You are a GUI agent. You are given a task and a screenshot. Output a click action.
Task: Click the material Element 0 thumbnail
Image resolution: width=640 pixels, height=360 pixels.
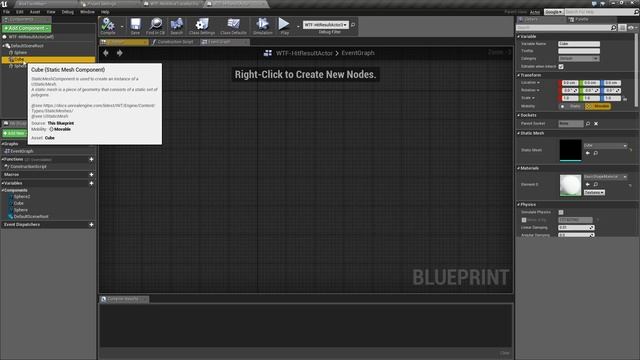[x=570, y=185]
